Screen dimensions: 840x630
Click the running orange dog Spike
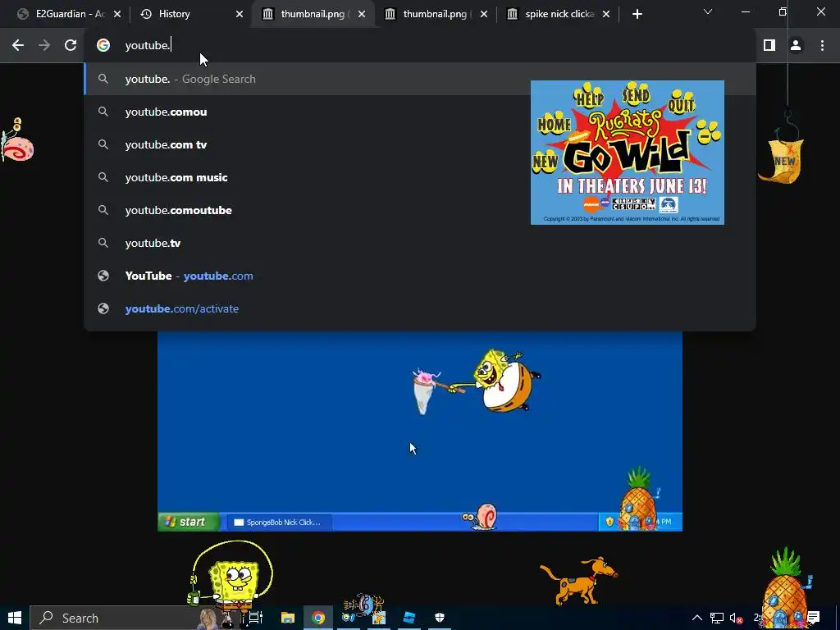point(578,580)
